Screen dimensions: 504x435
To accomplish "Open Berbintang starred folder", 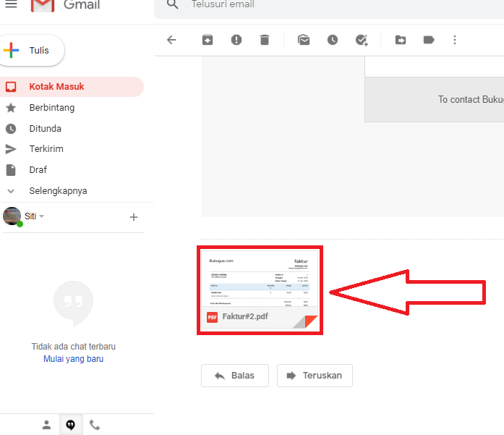I will (x=52, y=107).
